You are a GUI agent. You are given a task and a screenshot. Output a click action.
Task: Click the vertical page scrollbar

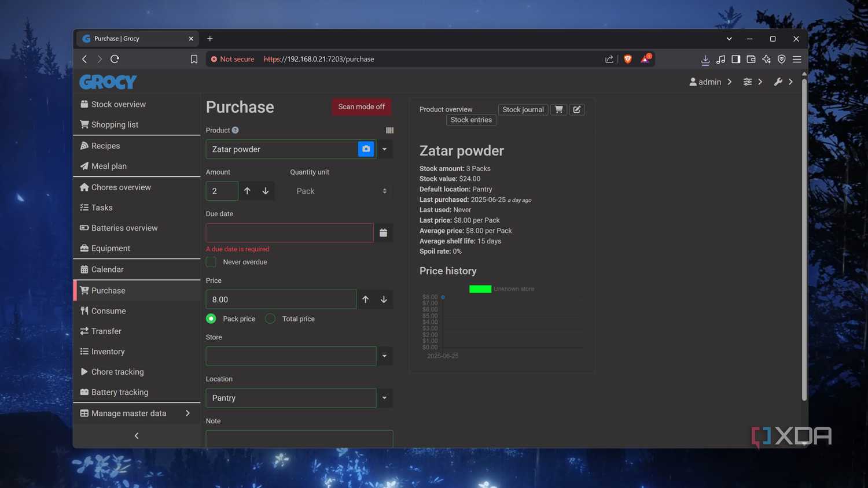point(804,239)
